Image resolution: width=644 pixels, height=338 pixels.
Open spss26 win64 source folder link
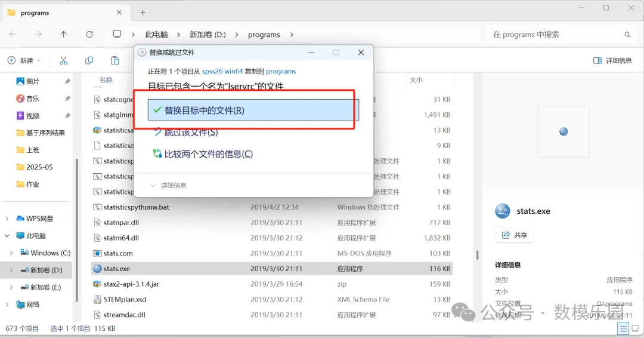pyautogui.click(x=222, y=71)
